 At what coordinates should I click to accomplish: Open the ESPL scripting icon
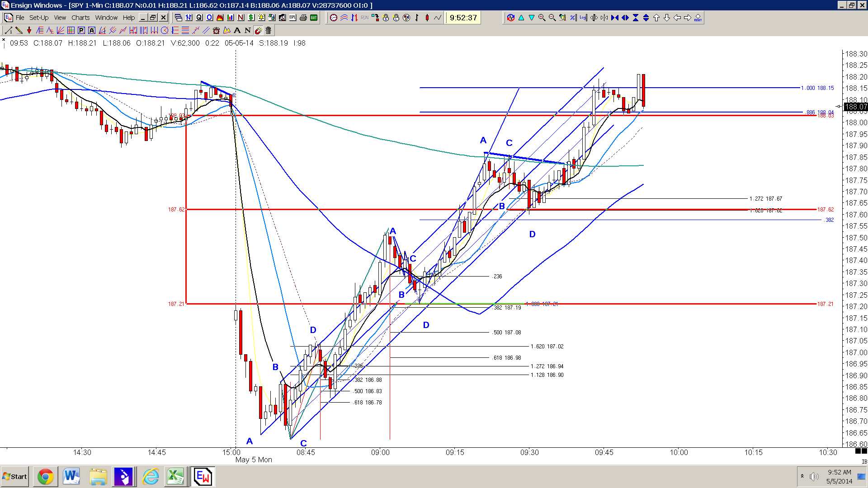pos(292,18)
